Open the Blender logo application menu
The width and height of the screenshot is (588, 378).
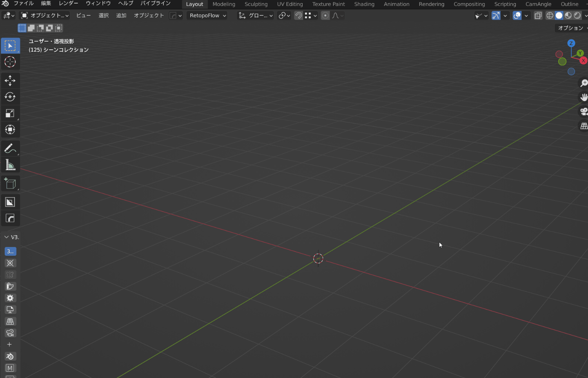[x=5, y=4]
